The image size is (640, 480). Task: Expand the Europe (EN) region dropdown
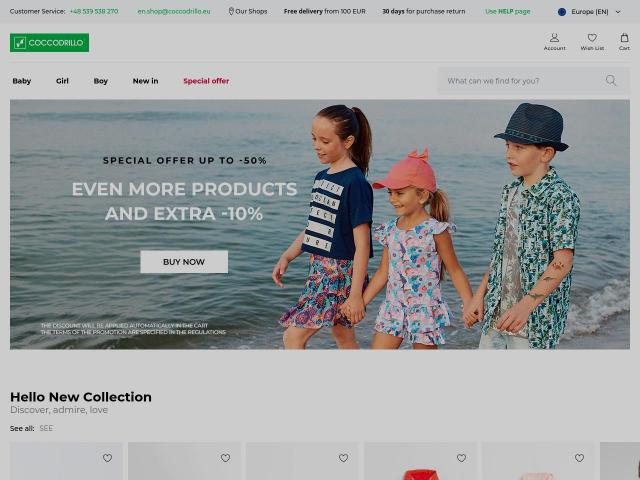pos(590,12)
